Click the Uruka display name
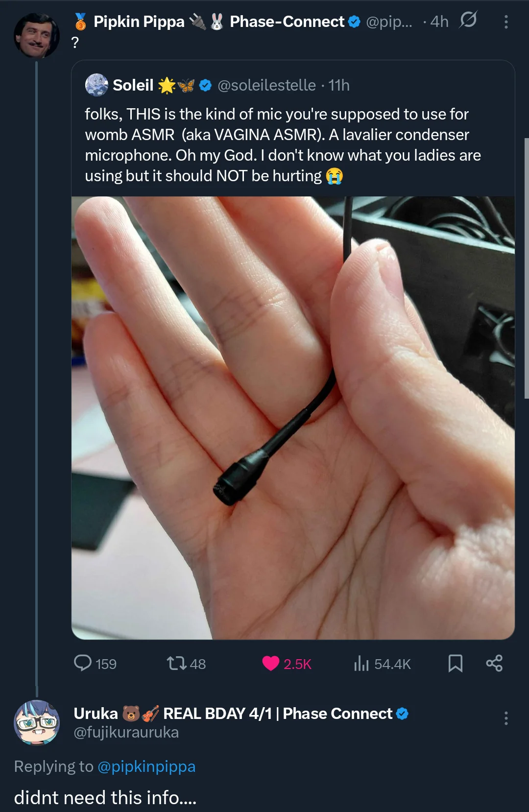The height and width of the screenshot is (812, 529). click(96, 714)
